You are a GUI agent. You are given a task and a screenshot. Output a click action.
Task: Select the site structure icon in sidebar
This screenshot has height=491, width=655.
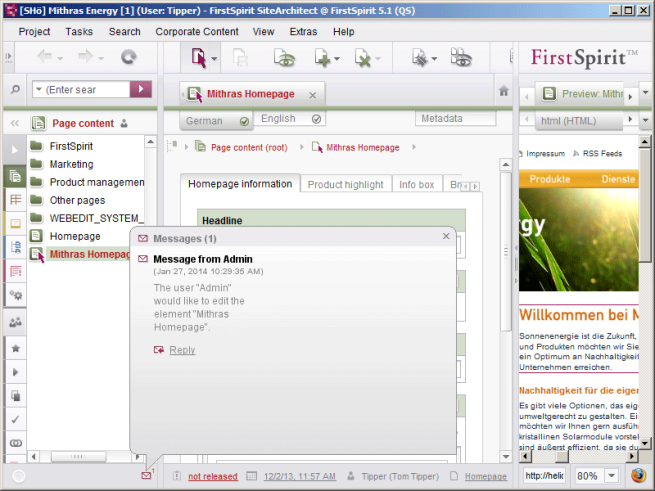click(x=15, y=247)
